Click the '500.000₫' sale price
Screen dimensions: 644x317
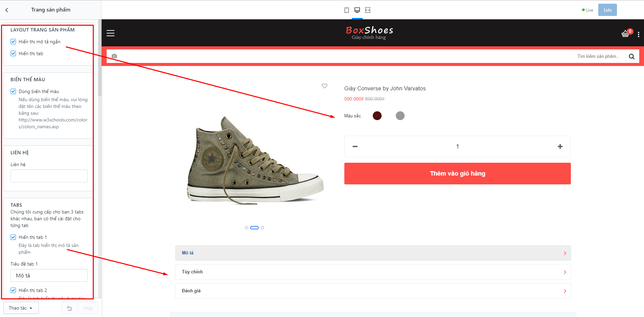(x=354, y=99)
